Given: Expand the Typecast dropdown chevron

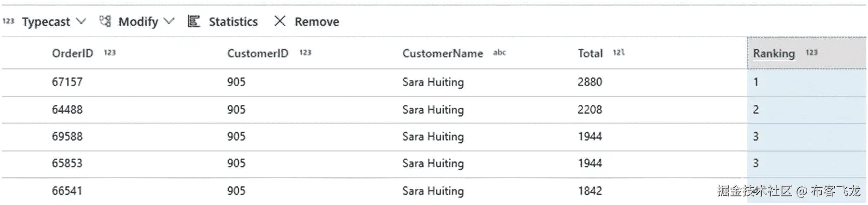Looking at the screenshot, I should tap(81, 21).
